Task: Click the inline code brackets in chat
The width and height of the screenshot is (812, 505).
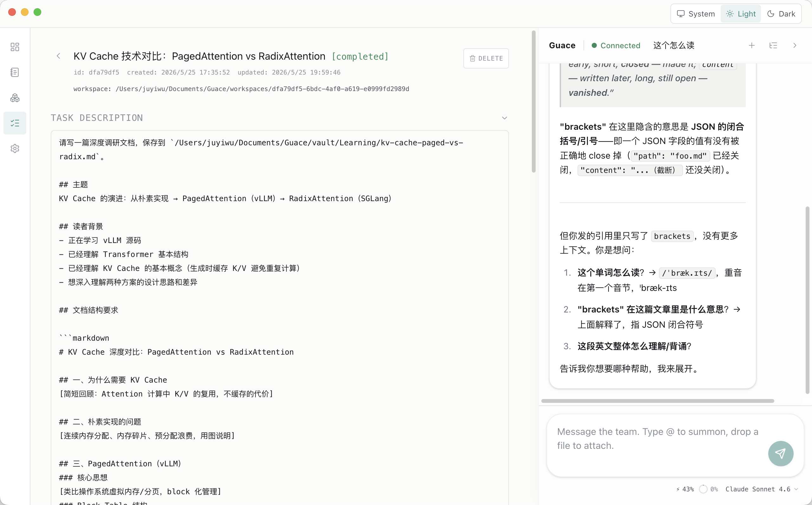Action: click(672, 236)
